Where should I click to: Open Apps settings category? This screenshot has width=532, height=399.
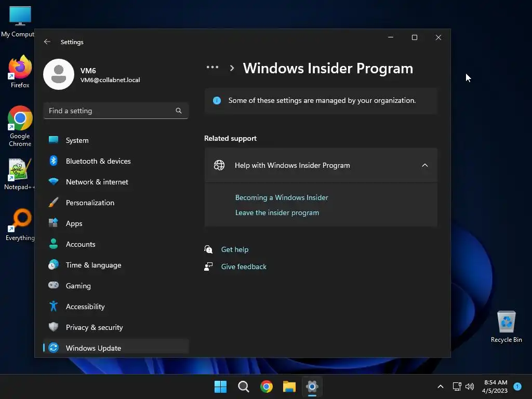[116, 223]
